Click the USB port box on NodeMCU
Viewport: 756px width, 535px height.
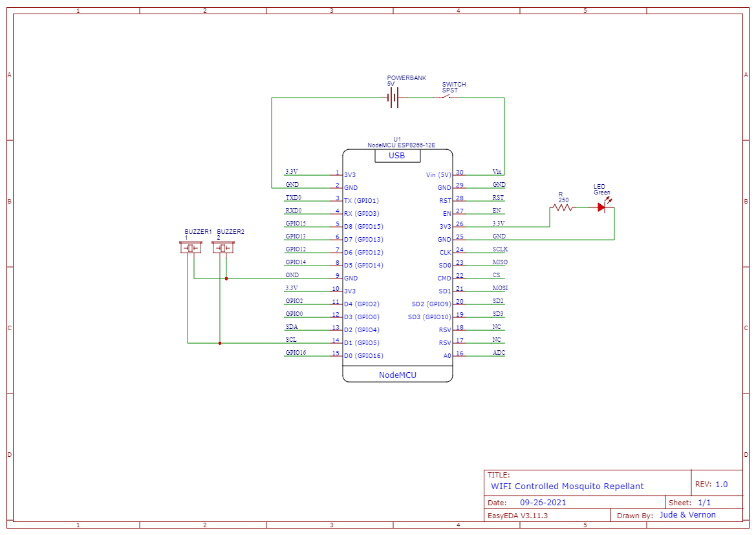tap(396, 156)
